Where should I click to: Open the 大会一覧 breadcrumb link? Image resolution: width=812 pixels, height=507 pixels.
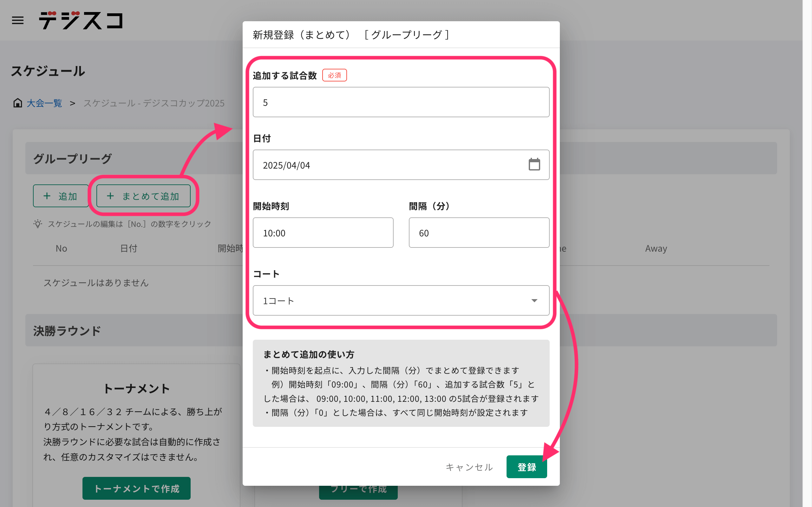click(x=44, y=103)
